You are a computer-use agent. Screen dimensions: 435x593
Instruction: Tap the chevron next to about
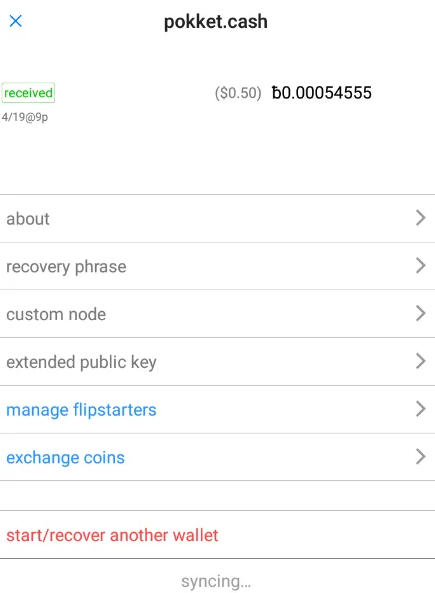click(x=421, y=218)
